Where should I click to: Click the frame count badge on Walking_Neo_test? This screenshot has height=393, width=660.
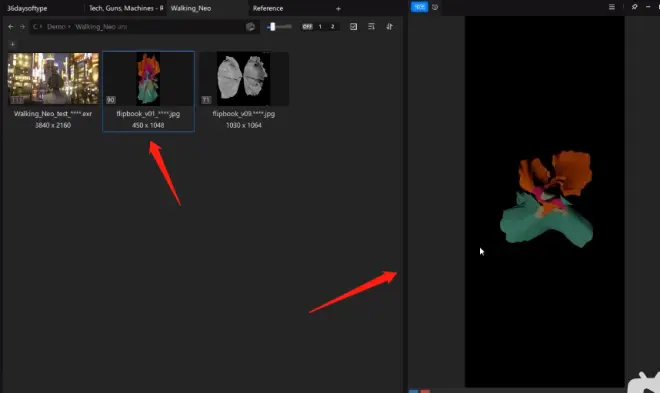17,100
